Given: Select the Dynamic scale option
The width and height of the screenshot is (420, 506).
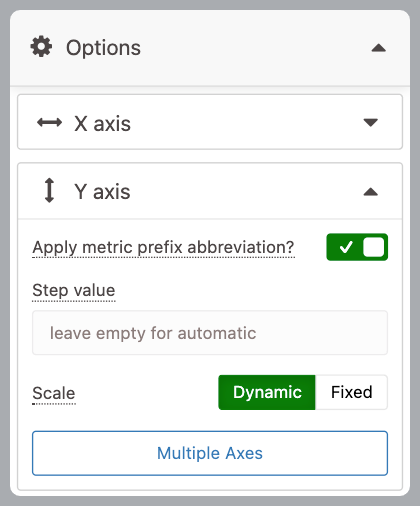Looking at the screenshot, I should (x=267, y=392).
